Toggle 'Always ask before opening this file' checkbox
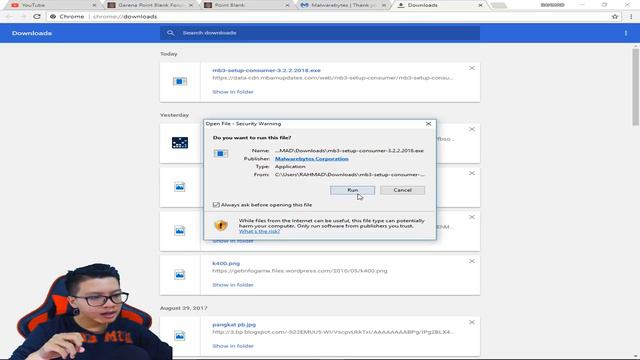This screenshot has height=360, width=640. [216, 205]
